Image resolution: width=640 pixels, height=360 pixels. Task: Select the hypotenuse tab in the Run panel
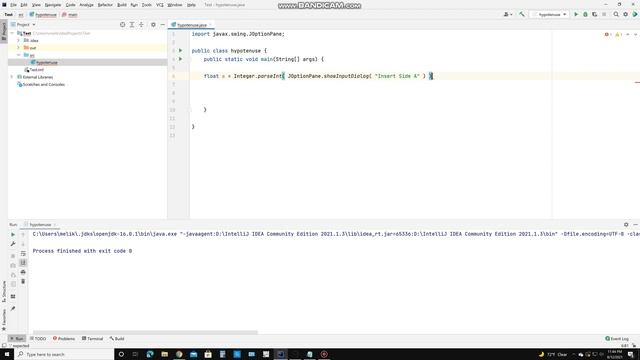pos(40,224)
